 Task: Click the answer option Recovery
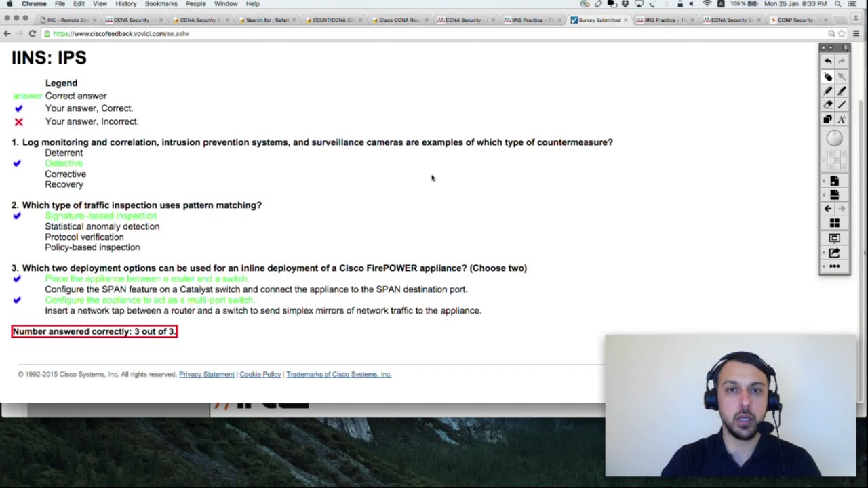pos(64,184)
